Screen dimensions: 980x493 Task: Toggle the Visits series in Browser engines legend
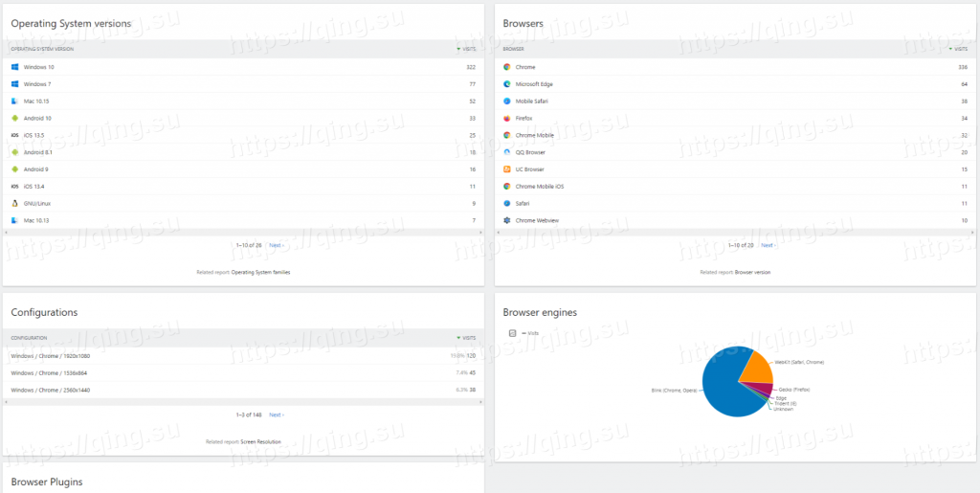click(x=513, y=333)
